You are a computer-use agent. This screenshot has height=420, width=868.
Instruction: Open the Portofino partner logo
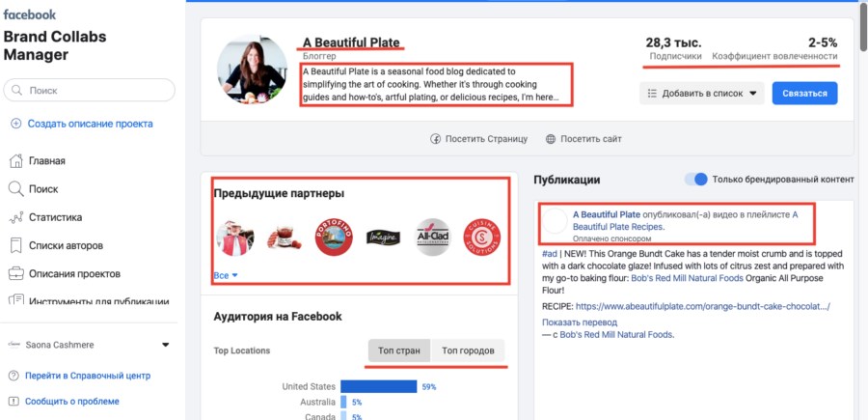334,238
